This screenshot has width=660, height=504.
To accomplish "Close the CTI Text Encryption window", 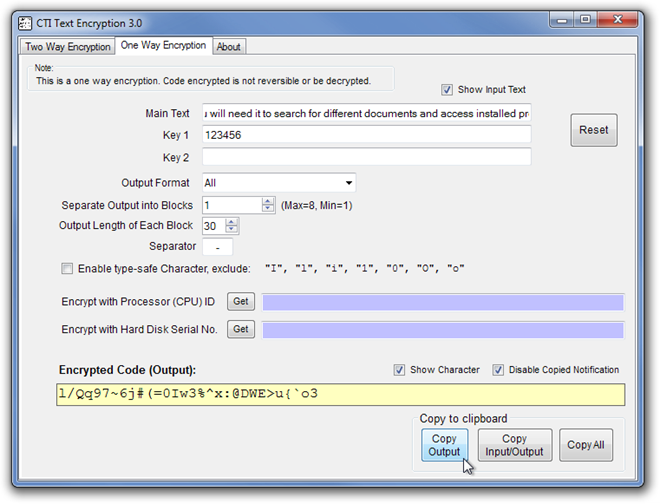I will point(617,19).
